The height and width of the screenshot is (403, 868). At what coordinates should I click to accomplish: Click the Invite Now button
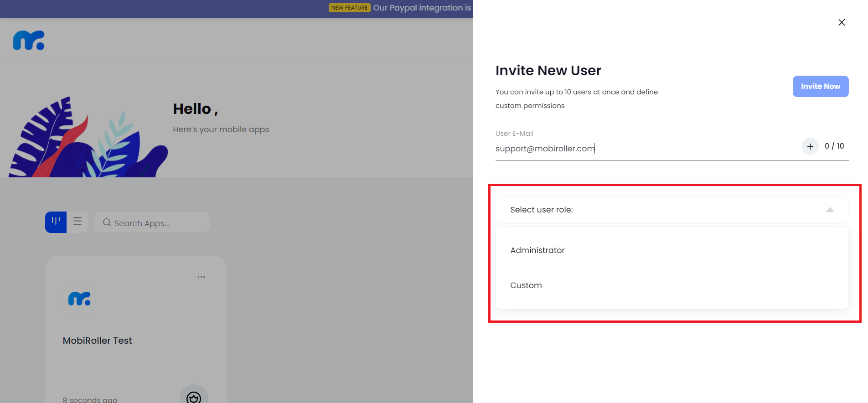(x=821, y=86)
